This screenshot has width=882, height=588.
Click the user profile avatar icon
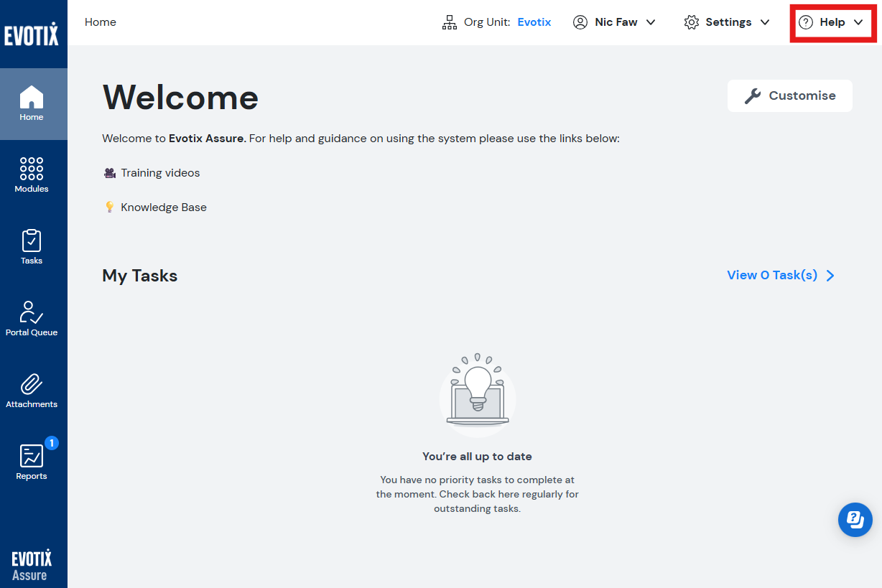(x=580, y=22)
